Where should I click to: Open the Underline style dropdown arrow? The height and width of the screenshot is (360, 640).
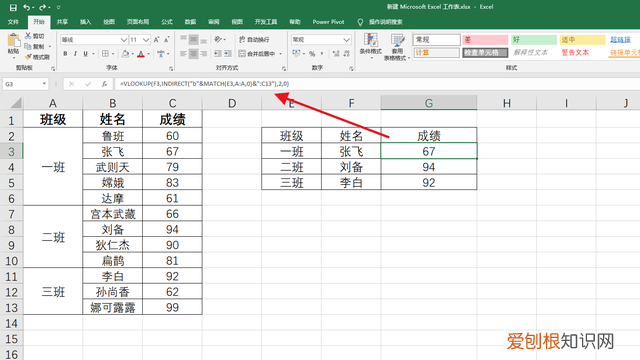[93, 53]
